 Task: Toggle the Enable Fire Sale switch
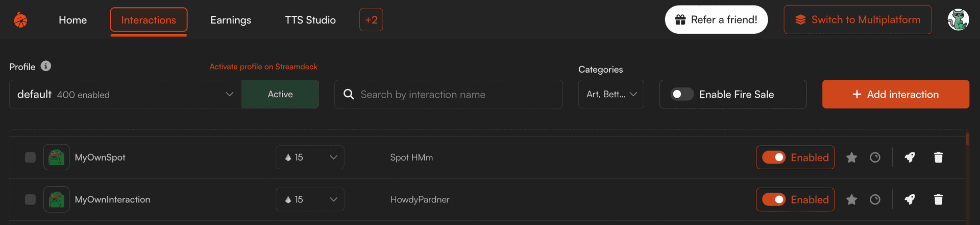[x=682, y=94]
